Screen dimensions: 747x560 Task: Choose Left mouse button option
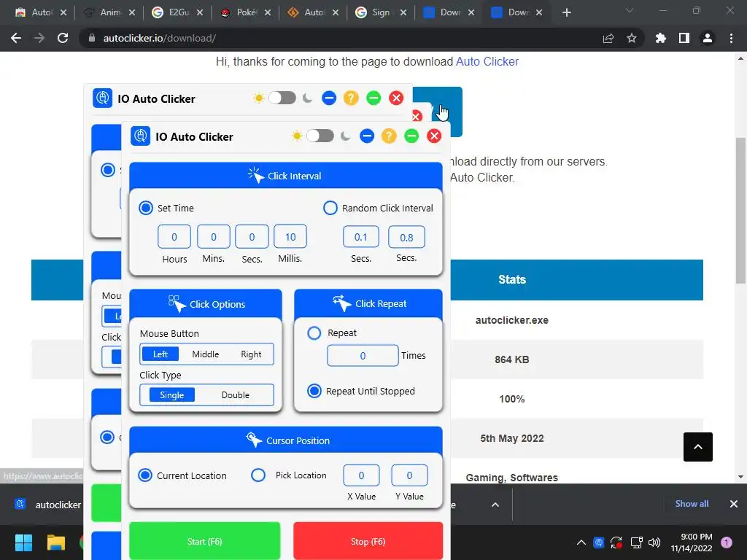point(160,354)
